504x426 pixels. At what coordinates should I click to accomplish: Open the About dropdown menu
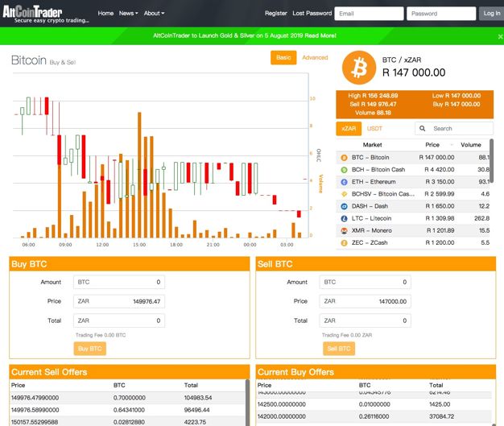click(155, 13)
